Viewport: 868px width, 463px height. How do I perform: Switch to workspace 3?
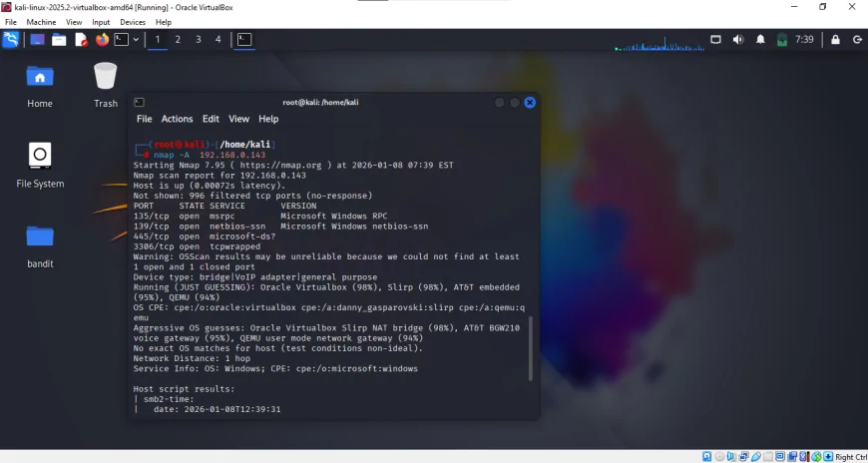(x=199, y=40)
